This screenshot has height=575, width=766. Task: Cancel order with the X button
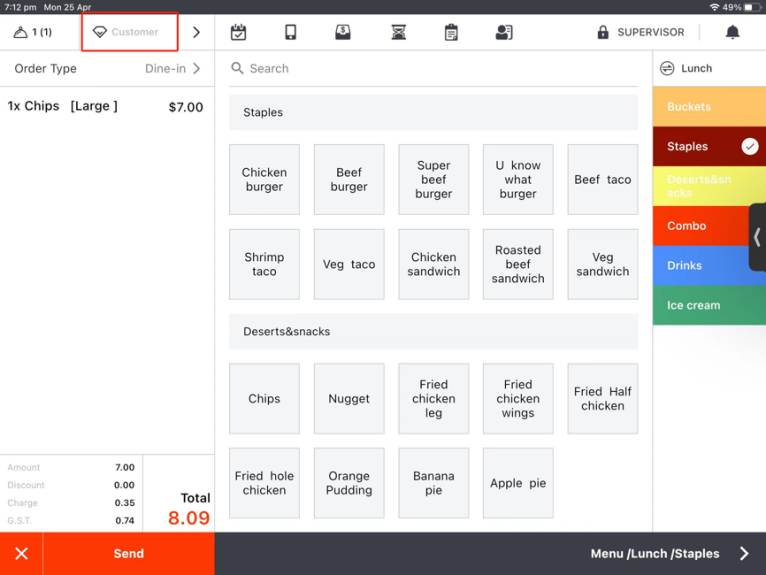(21, 553)
